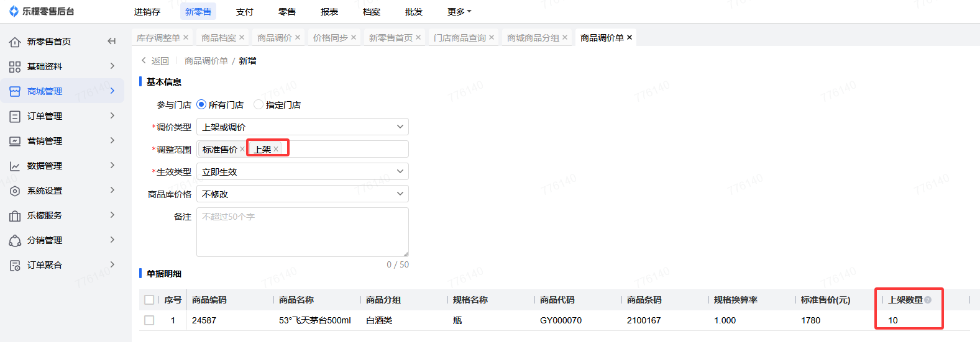Click the 乐檬服务 icon
Viewport: 980px width, 342px height.
pyautogui.click(x=15, y=215)
